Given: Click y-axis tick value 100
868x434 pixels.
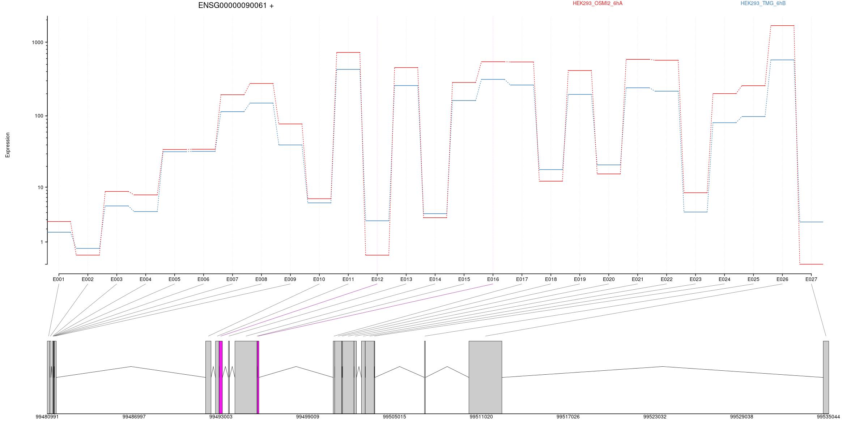Looking at the screenshot, I should point(39,116).
